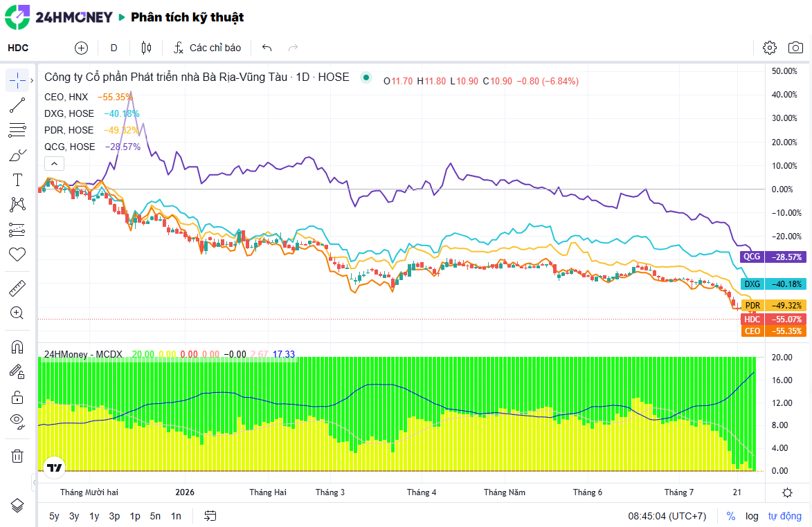Redo the chart action

pyautogui.click(x=293, y=48)
